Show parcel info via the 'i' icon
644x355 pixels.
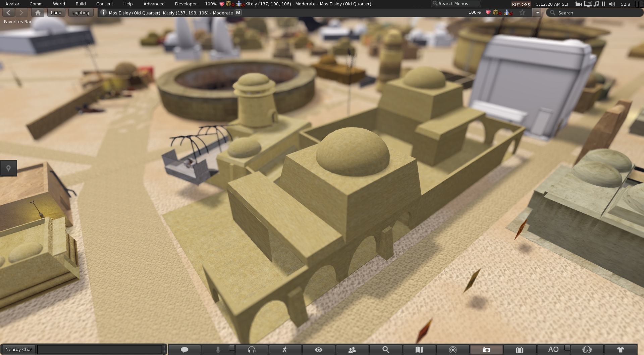(103, 12)
